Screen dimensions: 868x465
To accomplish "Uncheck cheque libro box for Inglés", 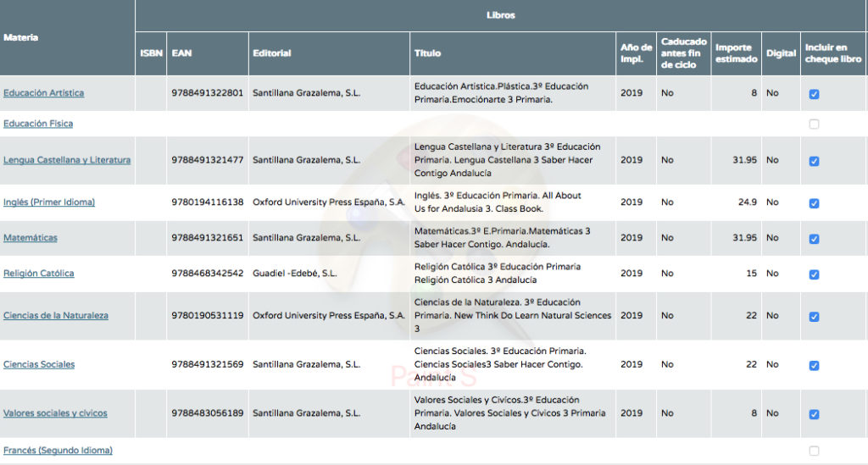I will point(814,203).
